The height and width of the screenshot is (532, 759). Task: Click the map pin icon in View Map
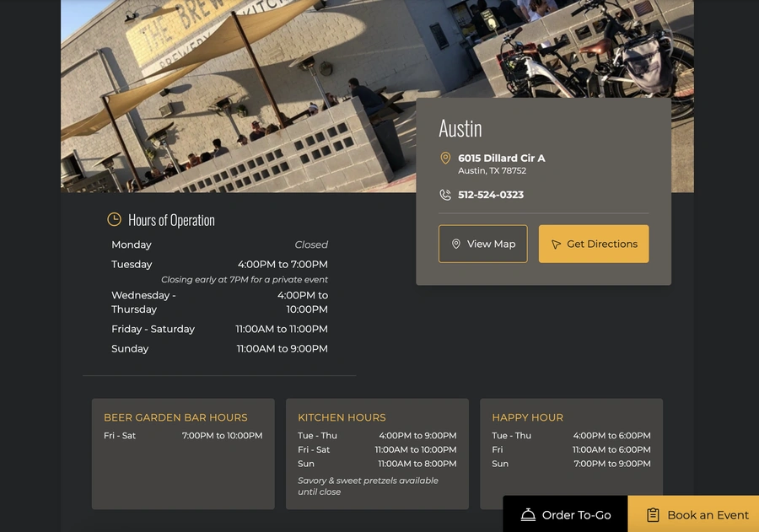456,244
